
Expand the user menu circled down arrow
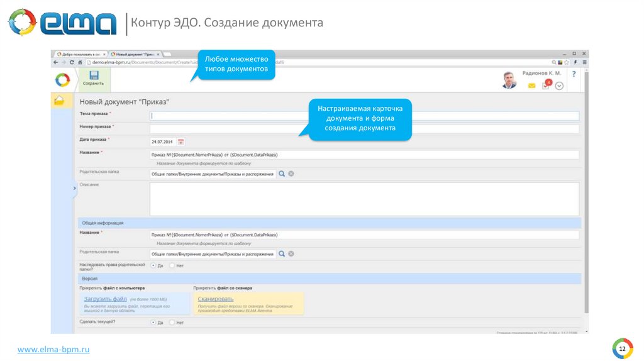pos(559,86)
